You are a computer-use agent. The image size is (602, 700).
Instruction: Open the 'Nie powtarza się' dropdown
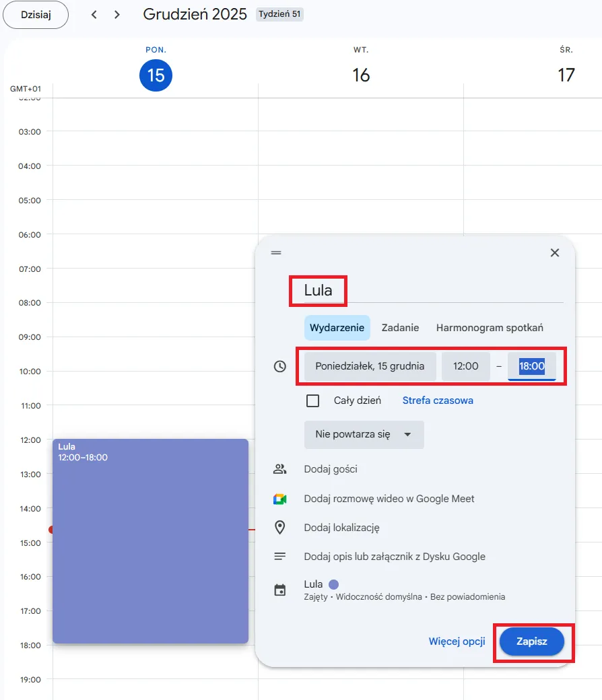click(364, 434)
